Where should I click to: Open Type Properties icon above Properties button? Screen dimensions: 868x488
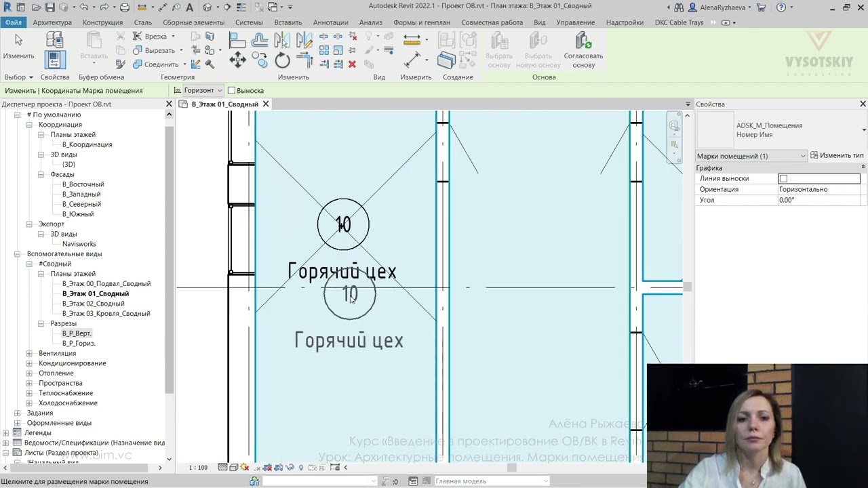[55, 39]
